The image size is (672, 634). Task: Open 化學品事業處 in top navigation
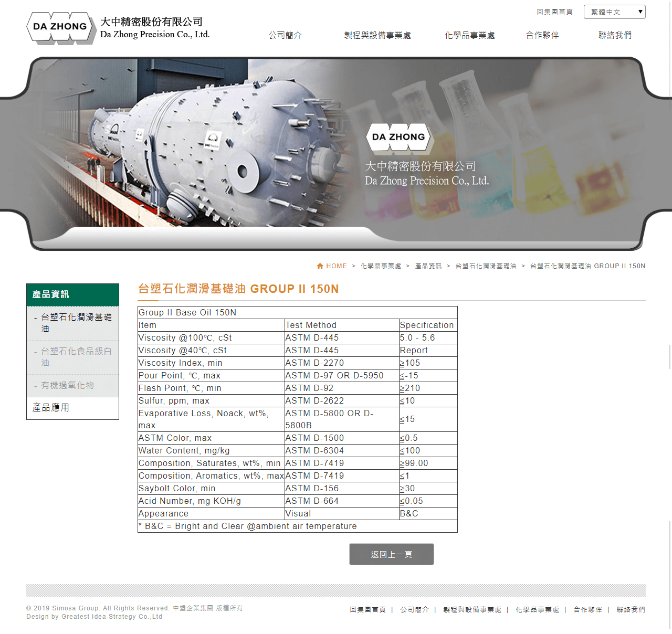coord(470,35)
